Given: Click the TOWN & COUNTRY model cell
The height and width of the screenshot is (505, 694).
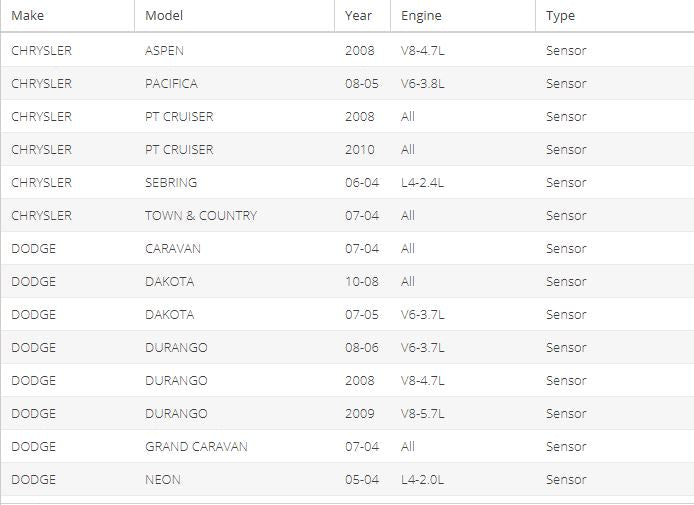Looking at the screenshot, I should 235,216.
